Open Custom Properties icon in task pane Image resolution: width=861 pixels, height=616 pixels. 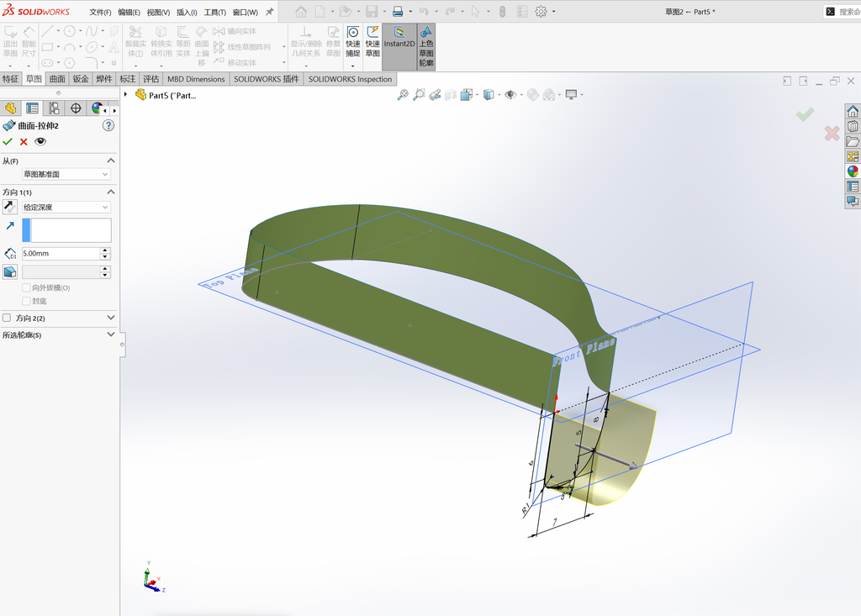point(853,187)
